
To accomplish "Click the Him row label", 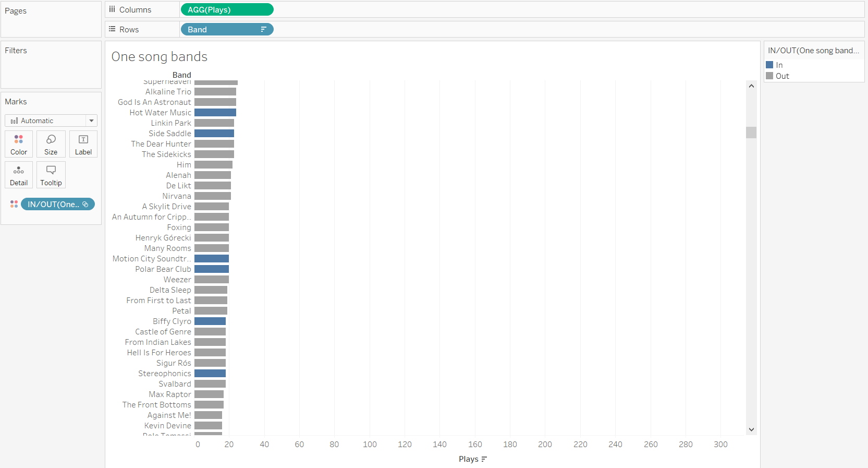I will pos(184,165).
